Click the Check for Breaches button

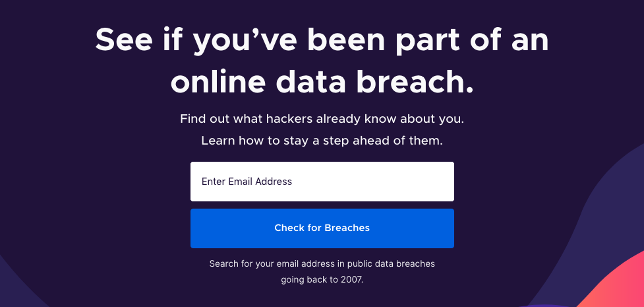[x=322, y=228]
